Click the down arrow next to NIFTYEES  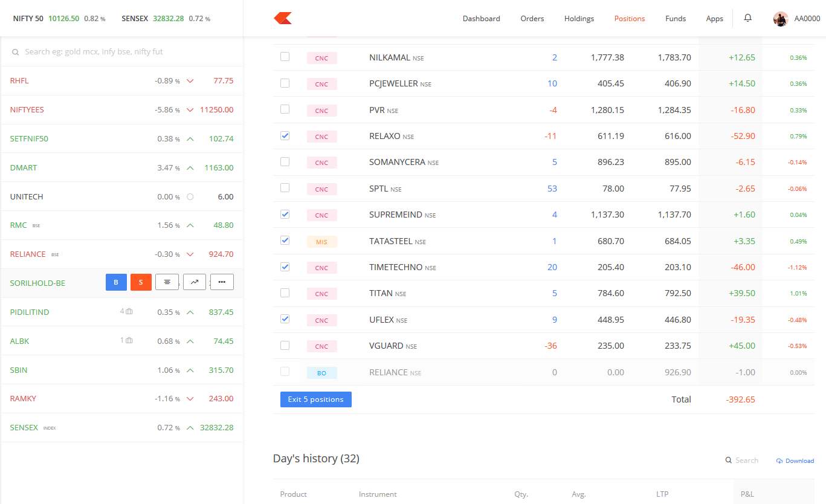point(190,110)
